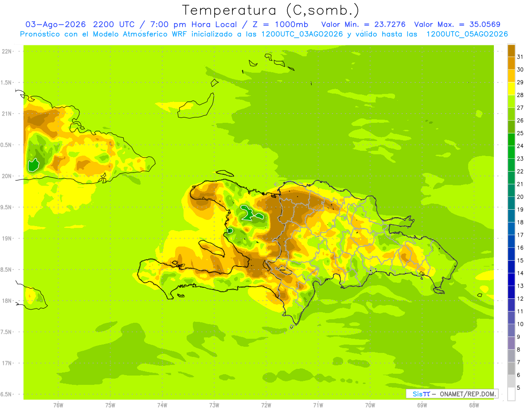The image size is (532, 411).
Task: Click 'Valor Max. = 35.0569' readout
Action: [457, 24]
